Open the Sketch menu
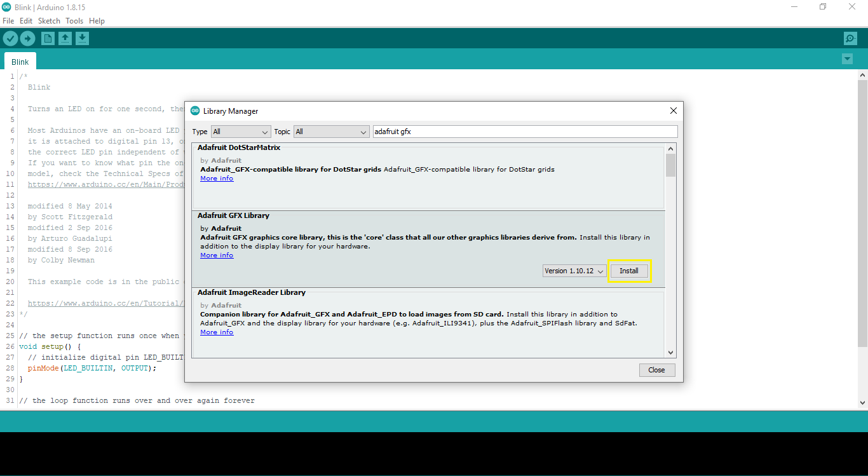Screen dimensions: 868x476 tap(49, 21)
